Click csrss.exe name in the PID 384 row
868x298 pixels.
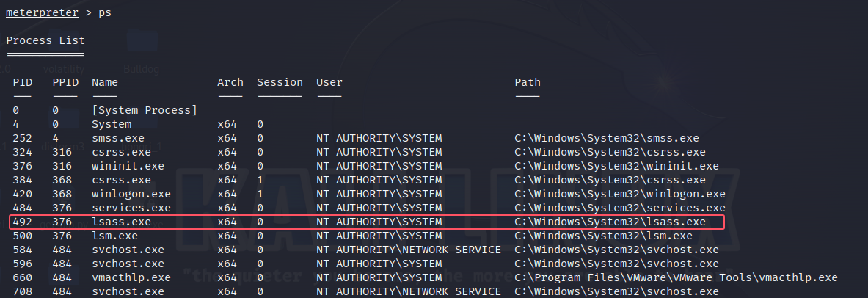point(121,180)
